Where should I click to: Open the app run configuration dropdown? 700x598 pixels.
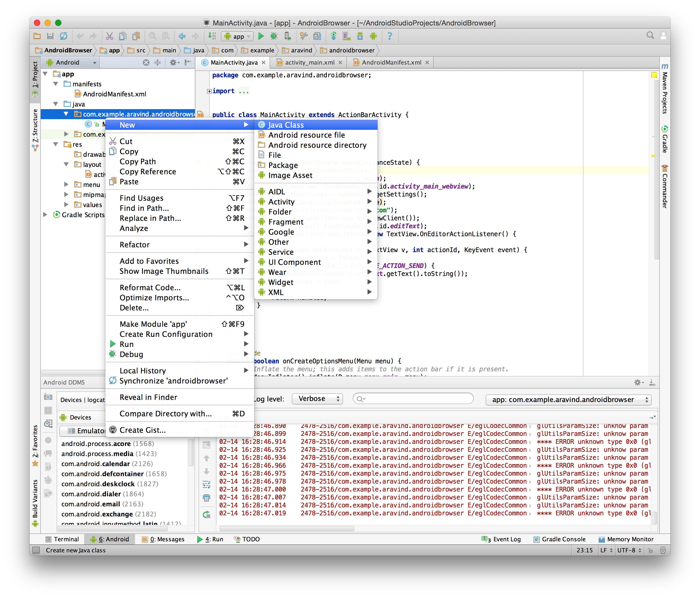238,36
